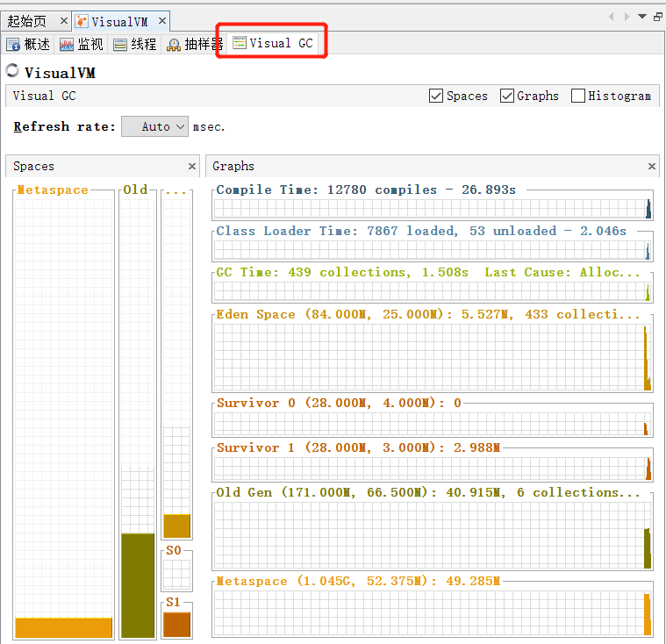The width and height of the screenshot is (666, 644).
Task: Click the Survivor 0 graph title
Action: tap(339, 403)
